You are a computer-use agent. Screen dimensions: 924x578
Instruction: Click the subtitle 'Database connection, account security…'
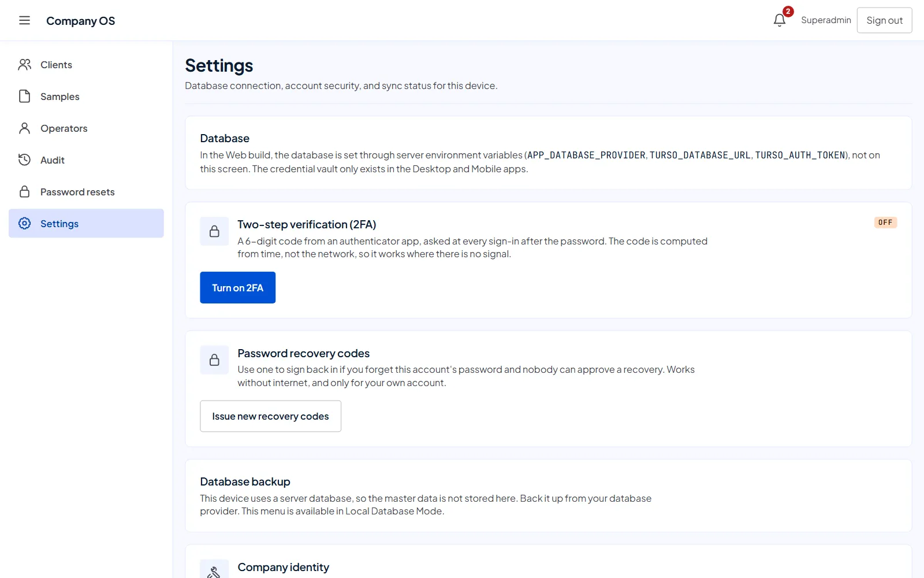(341, 86)
